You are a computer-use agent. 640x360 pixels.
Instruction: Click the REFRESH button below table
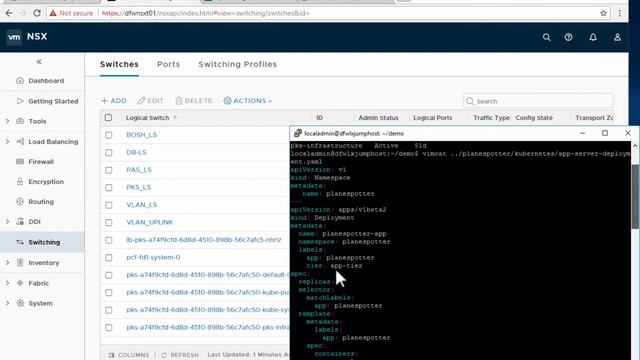click(180, 355)
